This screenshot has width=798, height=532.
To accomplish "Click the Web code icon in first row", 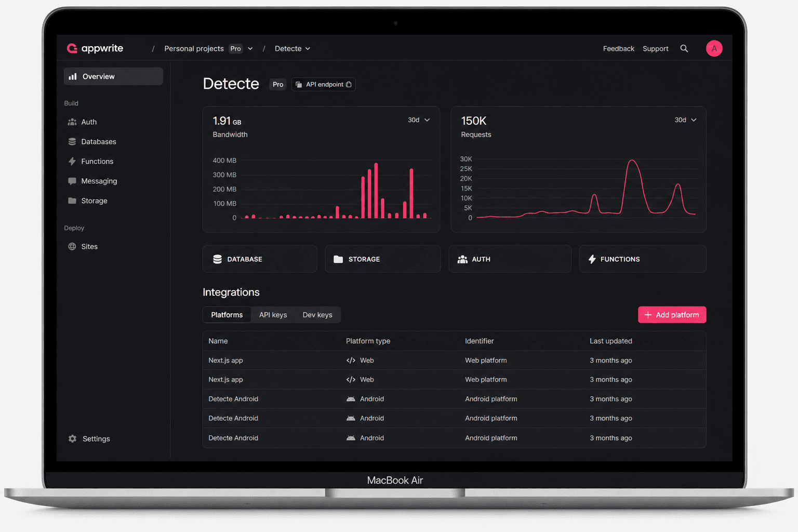I will pos(351,360).
